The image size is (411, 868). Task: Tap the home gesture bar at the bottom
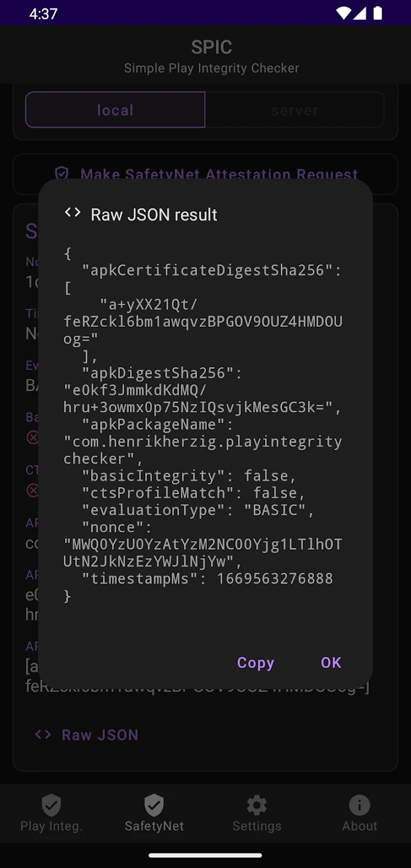point(205,855)
